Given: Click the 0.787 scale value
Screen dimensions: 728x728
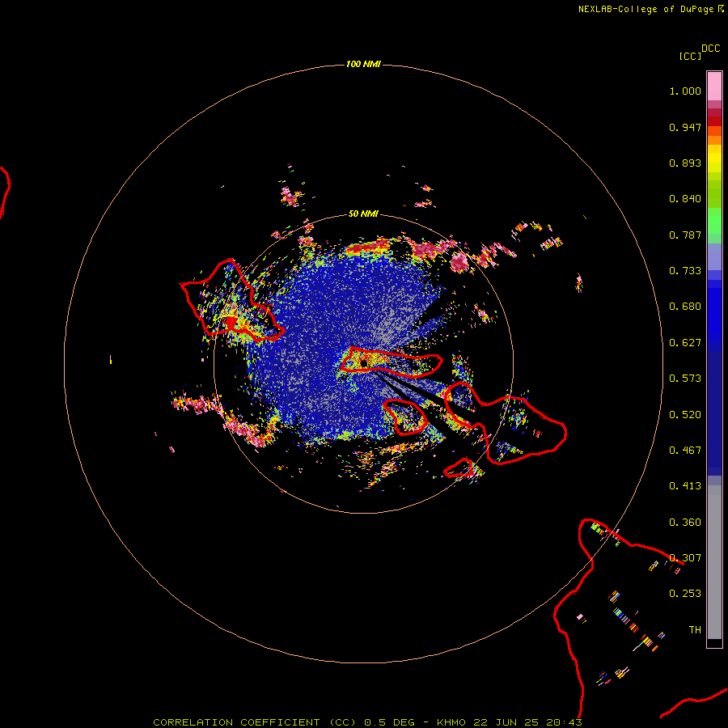Looking at the screenshot, I should point(685,235).
